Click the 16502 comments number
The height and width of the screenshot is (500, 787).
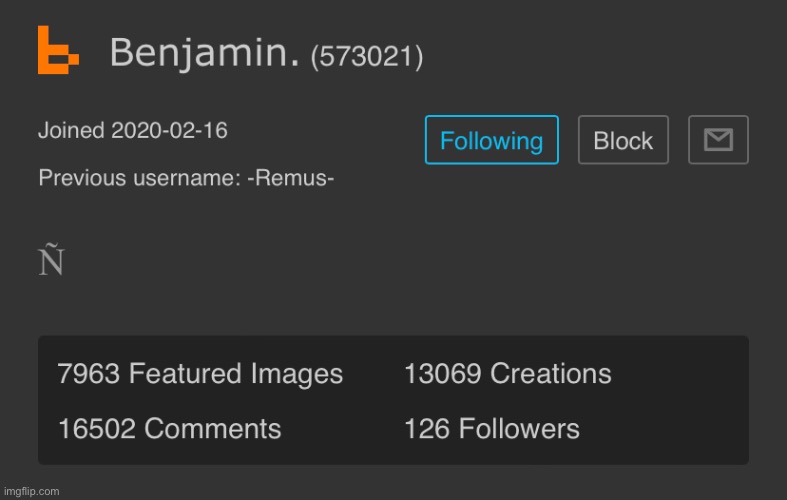point(96,429)
